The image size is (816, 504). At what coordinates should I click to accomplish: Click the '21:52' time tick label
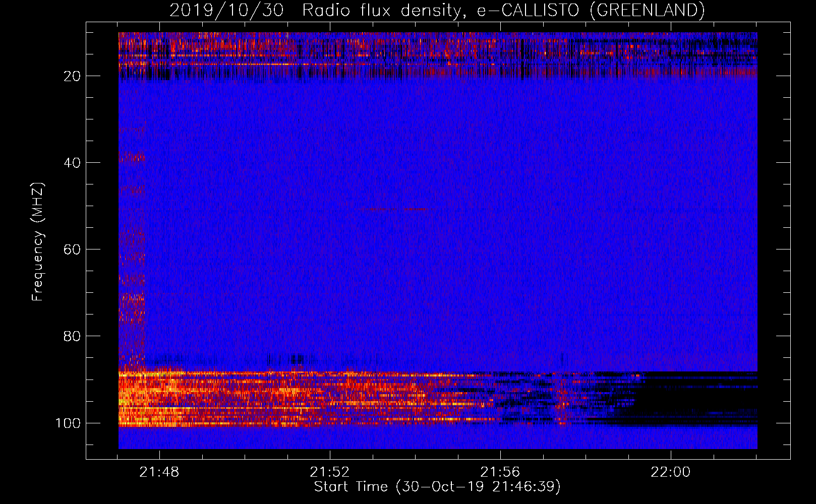click(330, 472)
